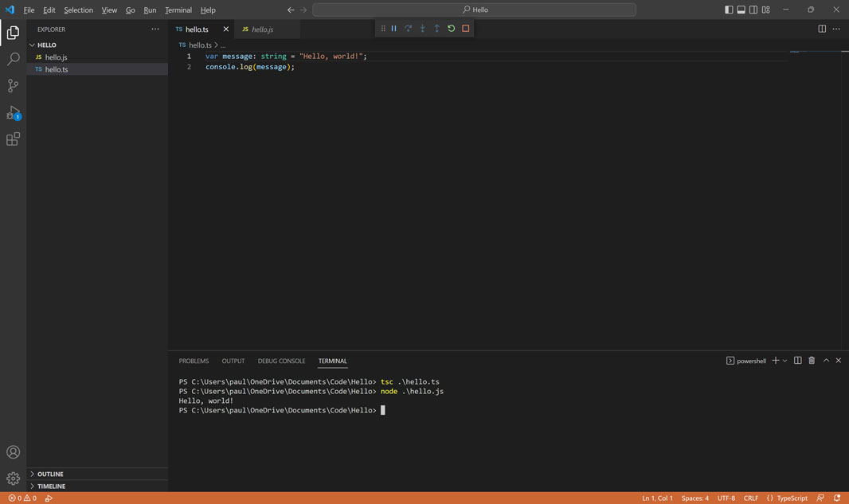
Task: Open the new terminal launch profile dropdown
Action: (x=785, y=361)
